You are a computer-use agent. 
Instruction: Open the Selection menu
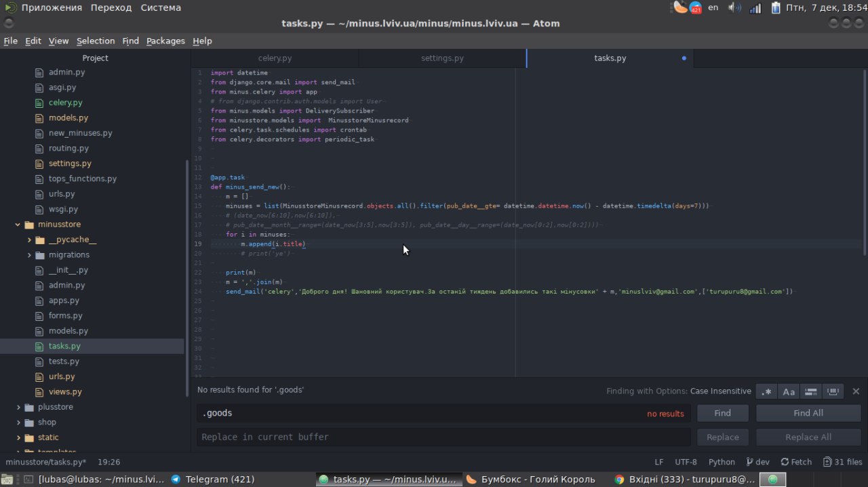[x=96, y=41]
